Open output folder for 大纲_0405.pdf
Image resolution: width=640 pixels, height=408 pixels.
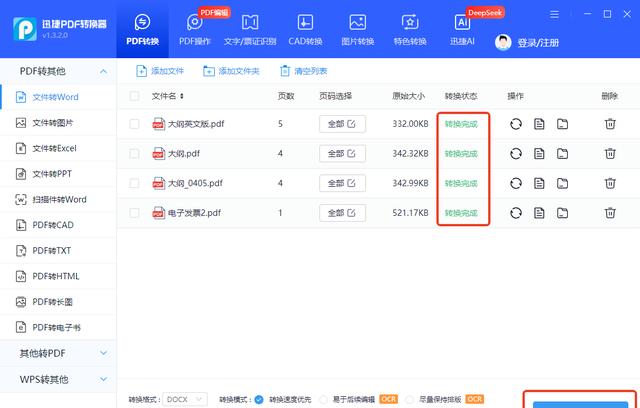pos(562,183)
